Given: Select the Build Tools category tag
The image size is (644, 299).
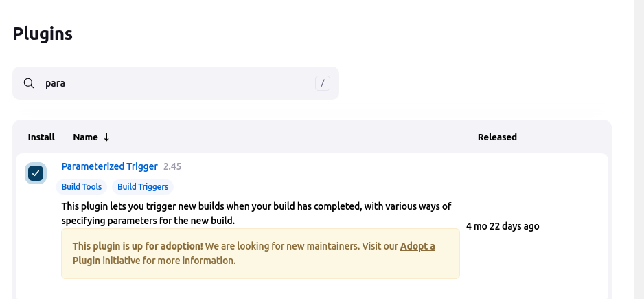Looking at the screenshot, I should pos(82,186).
